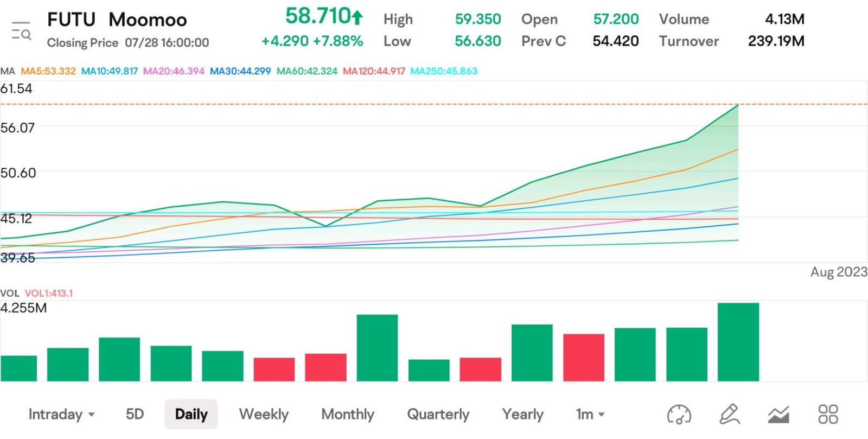Image resolution: width=868 pixels, height=439 pixels.
Task: Click the MA250:45.863 indicator label
Action: (444, 71)
